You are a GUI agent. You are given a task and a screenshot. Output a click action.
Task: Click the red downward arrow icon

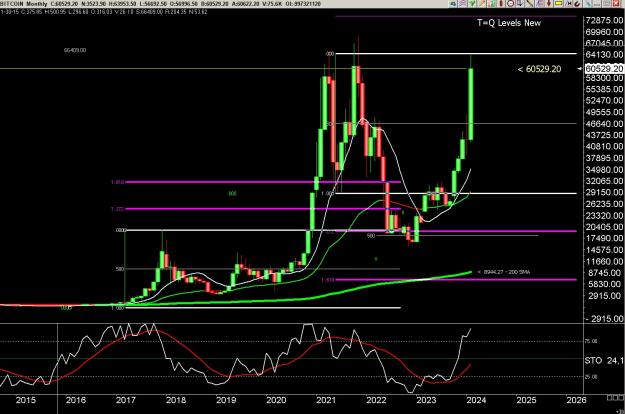[x=549, y=4]
